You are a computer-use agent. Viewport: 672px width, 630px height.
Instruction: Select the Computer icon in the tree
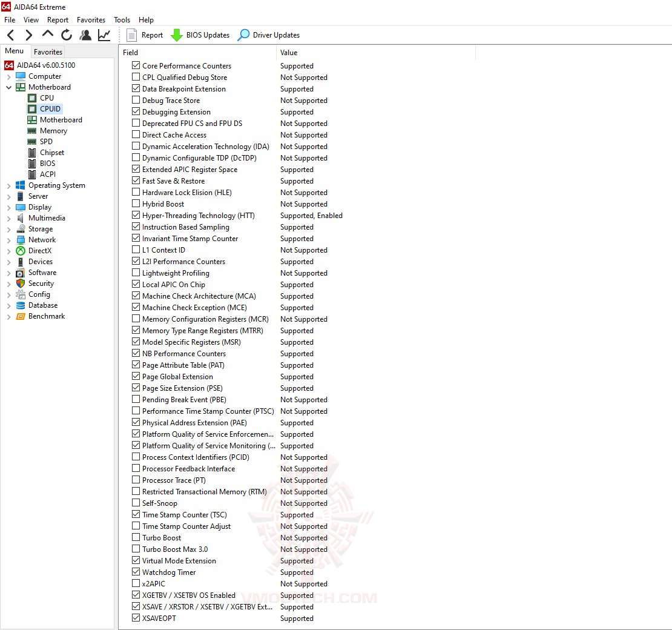coord(21,76)
